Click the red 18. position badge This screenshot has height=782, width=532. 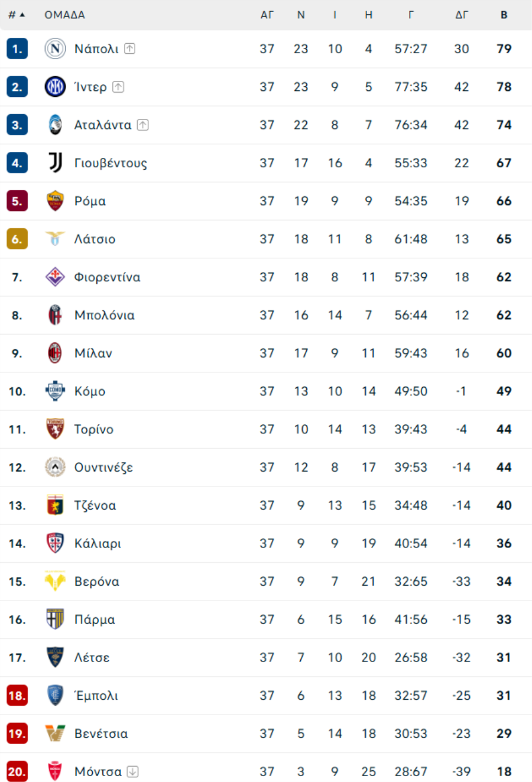(17, 695)
